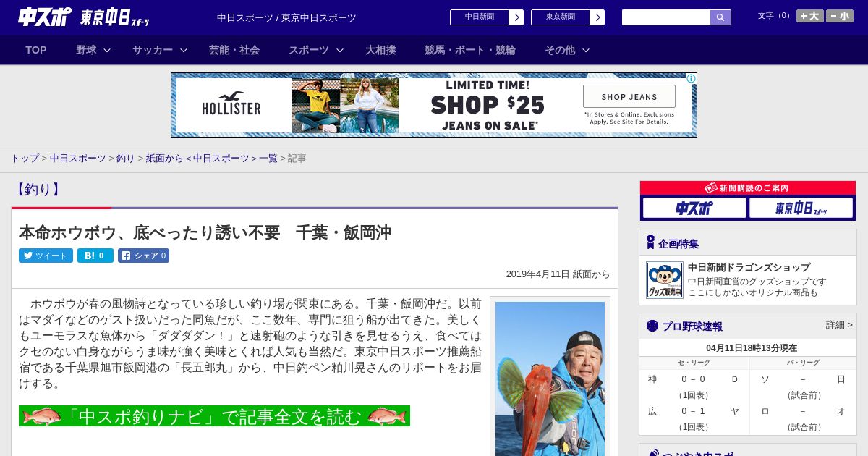868x456 pixels.
Task: Click the セ・リーグ column header
Action: (x=694, y=363)
